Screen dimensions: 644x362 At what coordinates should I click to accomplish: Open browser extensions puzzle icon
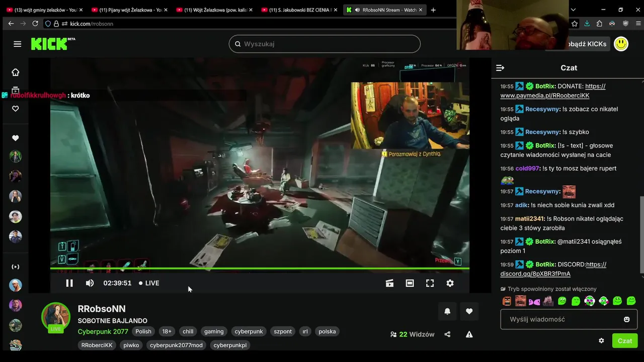tap(599, 24)
